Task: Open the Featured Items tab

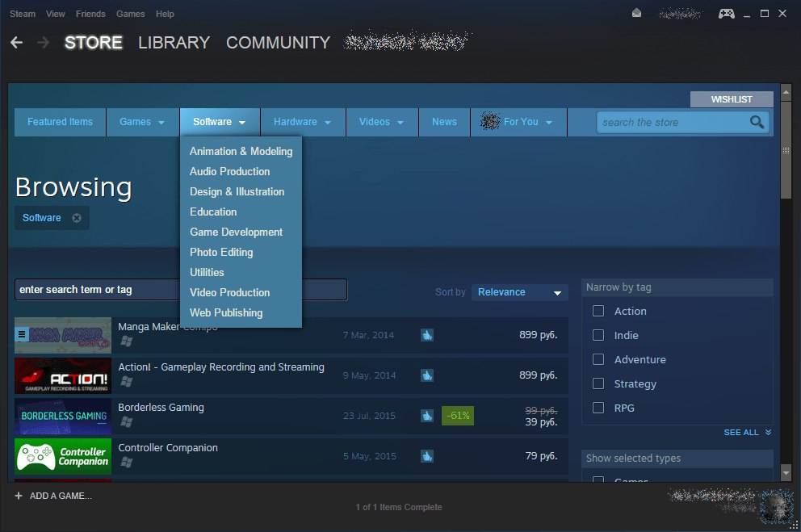Action: [x=61, y=122]
